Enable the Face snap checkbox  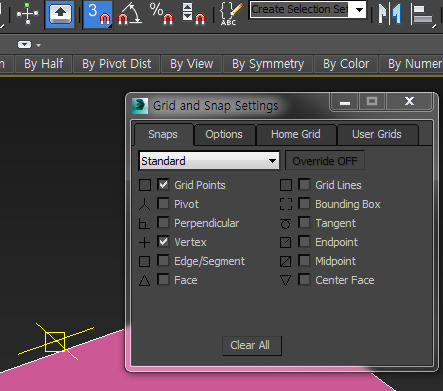[163, 279]
